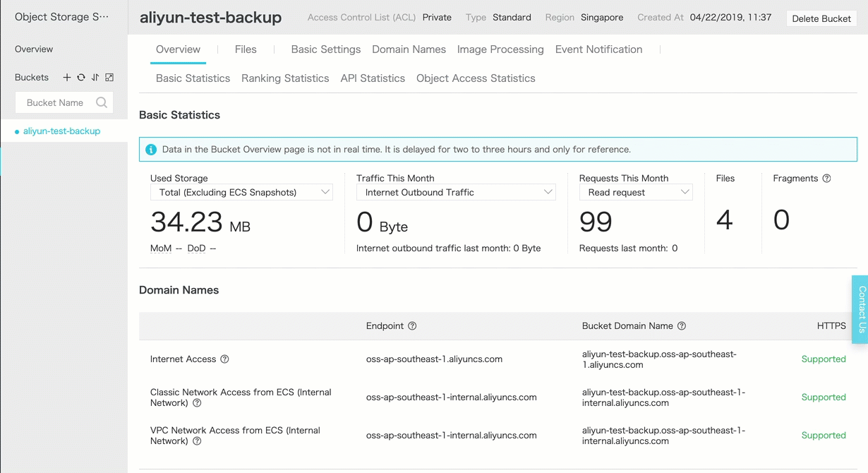Click Internet Access bucket domain name

(659, 359)
